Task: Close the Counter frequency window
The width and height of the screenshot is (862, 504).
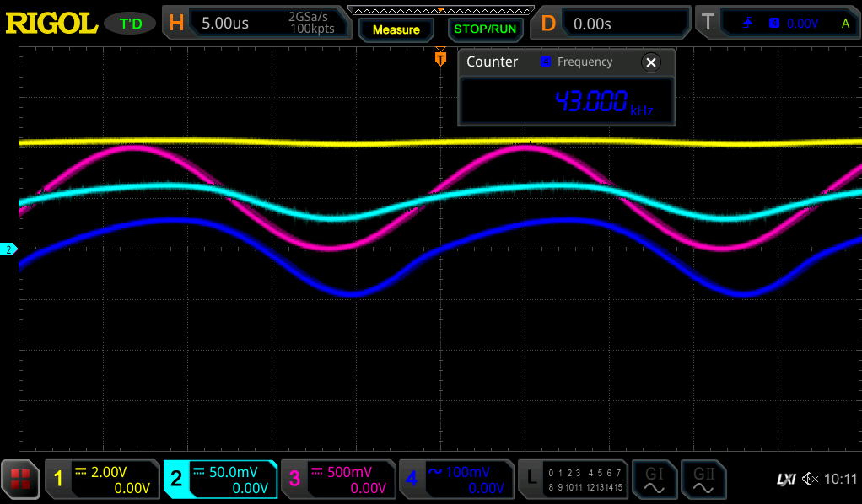Action: 651,62
